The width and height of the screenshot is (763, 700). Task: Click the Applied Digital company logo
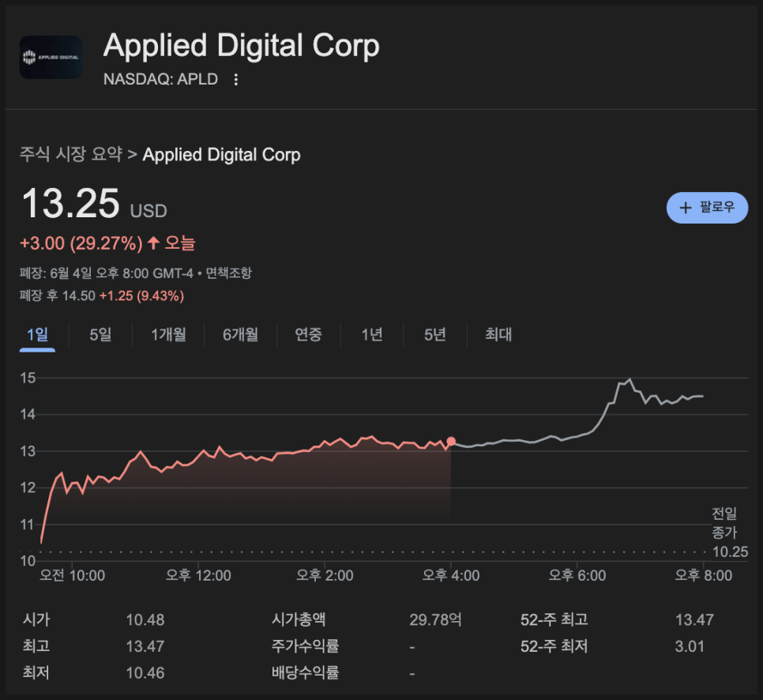(x=51, y=58)
